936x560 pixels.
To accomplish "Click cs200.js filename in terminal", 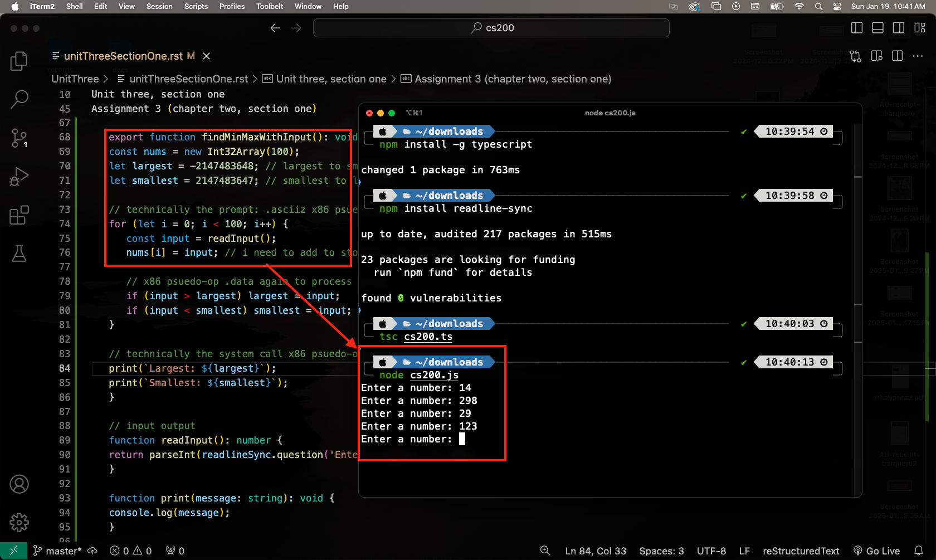I will [434, 375].
